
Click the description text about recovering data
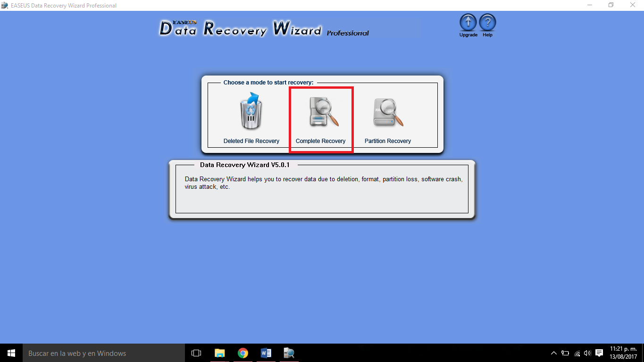[324, 183]
